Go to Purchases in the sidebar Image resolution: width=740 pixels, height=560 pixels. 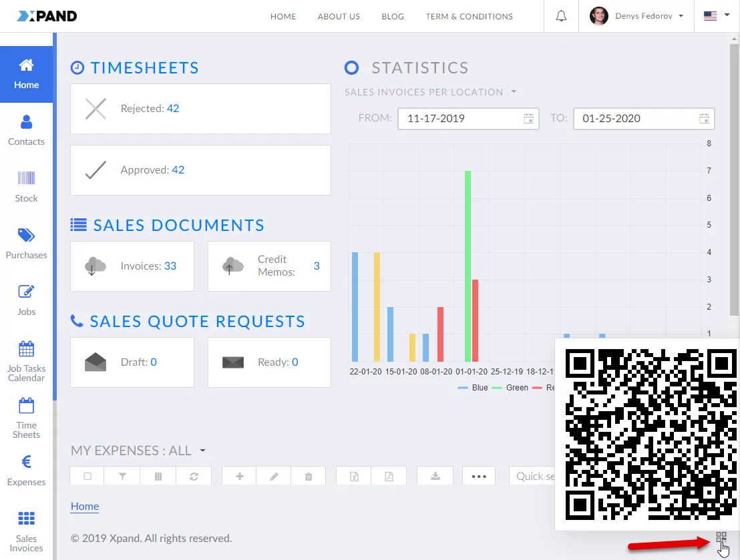tap(27, 244)
